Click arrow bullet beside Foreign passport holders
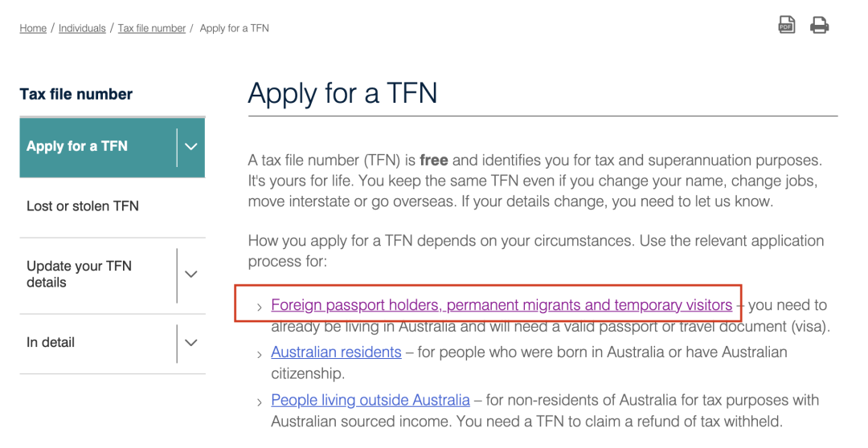Screen dimensions: 868x448 coord(259,307)
